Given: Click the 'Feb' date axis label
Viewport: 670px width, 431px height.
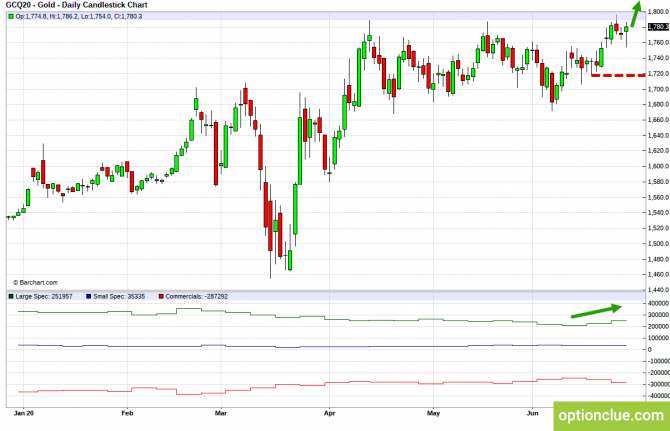Looking at the screenshot, I should (127, 413).
